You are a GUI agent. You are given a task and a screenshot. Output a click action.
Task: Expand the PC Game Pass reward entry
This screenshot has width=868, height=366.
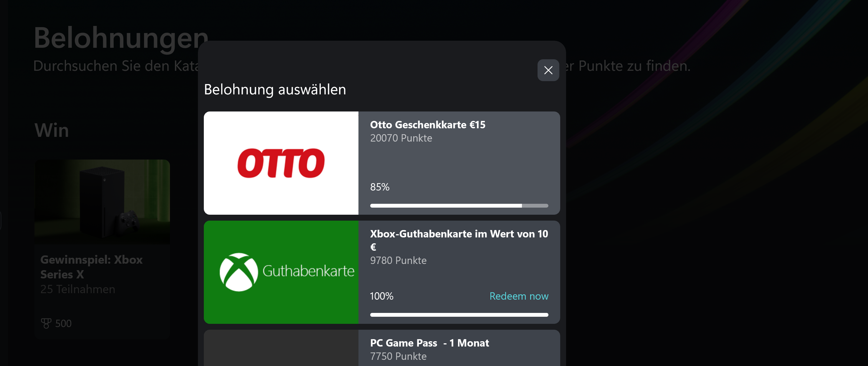click(429, 343)
